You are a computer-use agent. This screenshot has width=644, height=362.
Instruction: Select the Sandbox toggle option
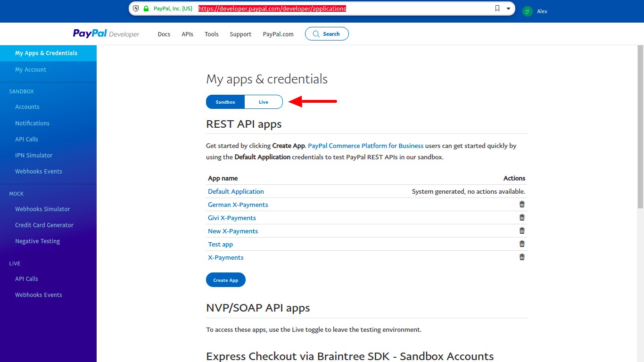pyautogui.click(x=225, y=102)
